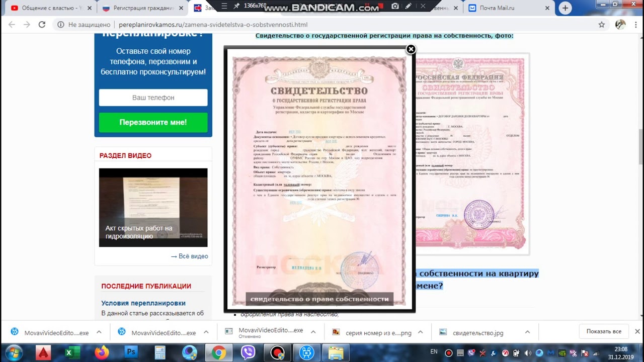Image resolution: width=644 pixels, height=362 pixels.
Task: Open Chrome's three-dot menu
Action: [635, 25]
